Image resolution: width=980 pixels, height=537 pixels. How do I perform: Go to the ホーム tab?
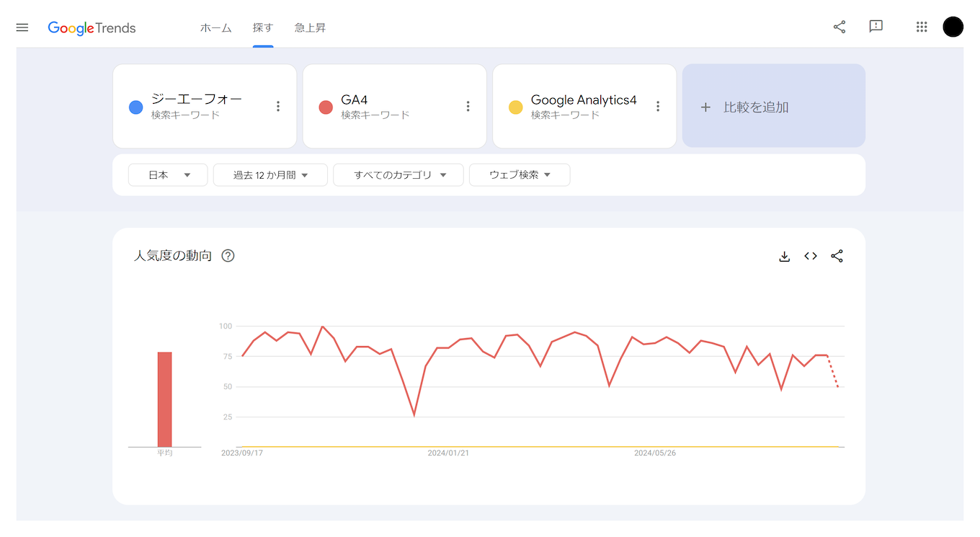click(216, 28)
